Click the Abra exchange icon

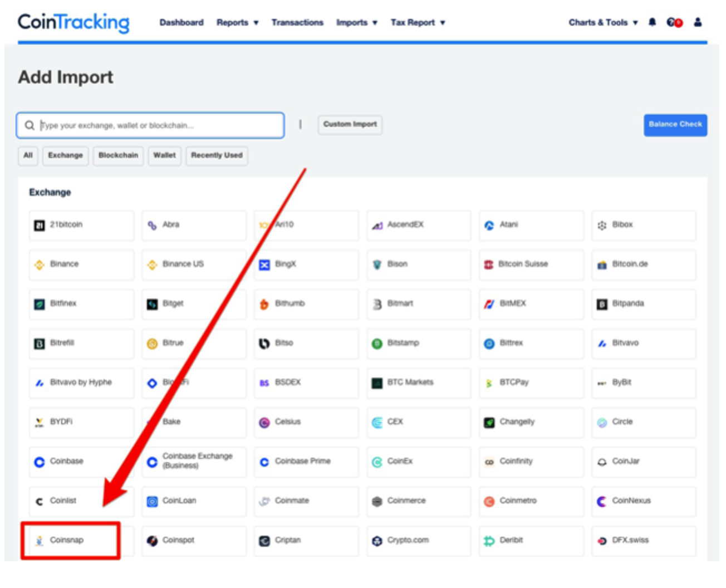tap(152, 226)
